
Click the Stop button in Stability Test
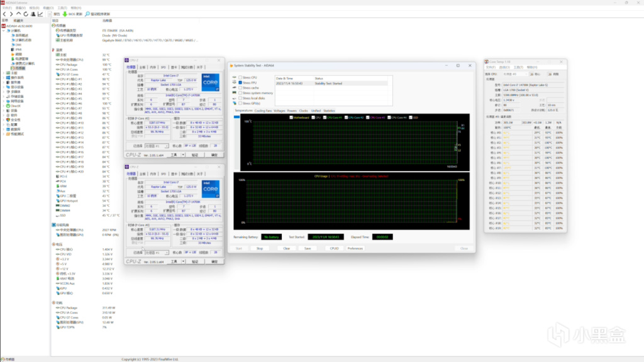click(260, 248)
